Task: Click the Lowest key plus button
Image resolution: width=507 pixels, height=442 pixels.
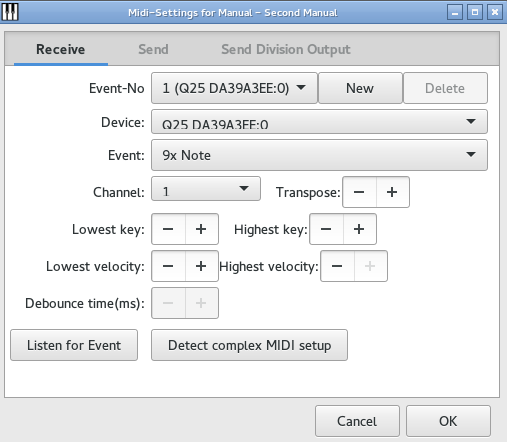Action: (201, 229)
